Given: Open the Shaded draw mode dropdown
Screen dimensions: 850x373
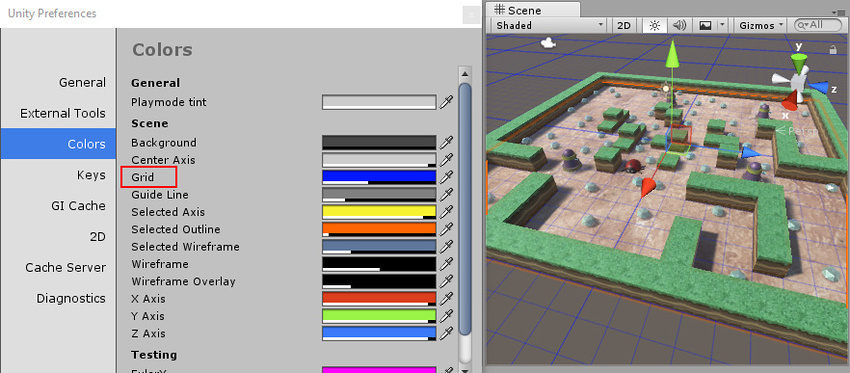Looking at the screenshot, I should (549, 25).
